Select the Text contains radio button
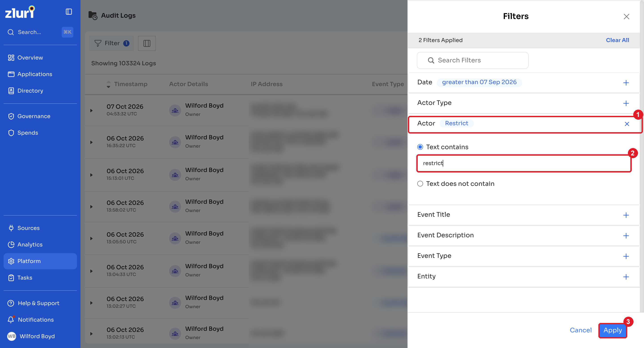The height and width of the screenshot is (348, 644). (x=420, y=147)
